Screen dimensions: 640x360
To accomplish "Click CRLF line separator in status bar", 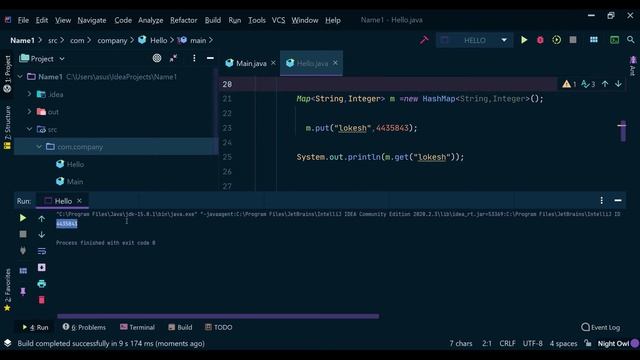I will click(507, 344).
